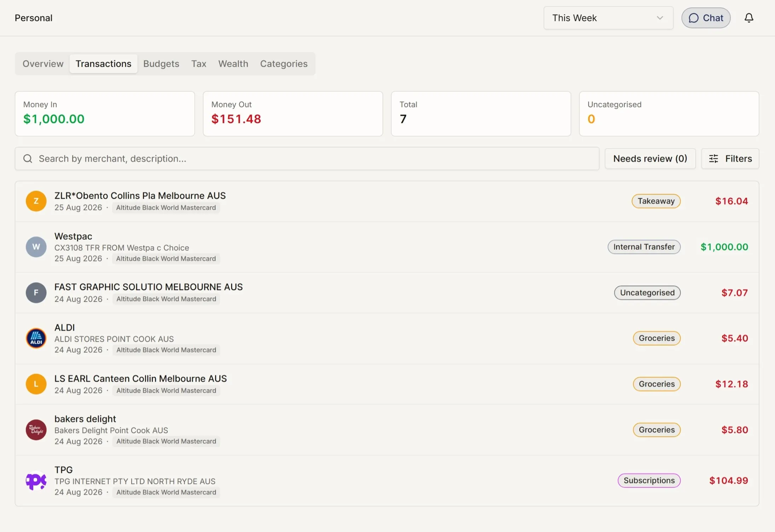Change the Internal Transfer category tag
The image size is (775, 532).
644,247
